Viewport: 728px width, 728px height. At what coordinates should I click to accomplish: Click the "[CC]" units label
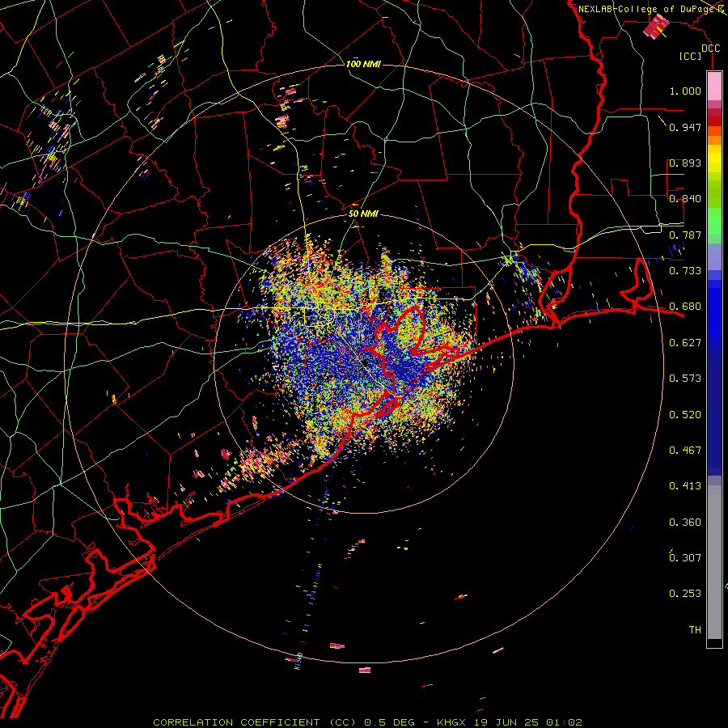coord(690,56)
